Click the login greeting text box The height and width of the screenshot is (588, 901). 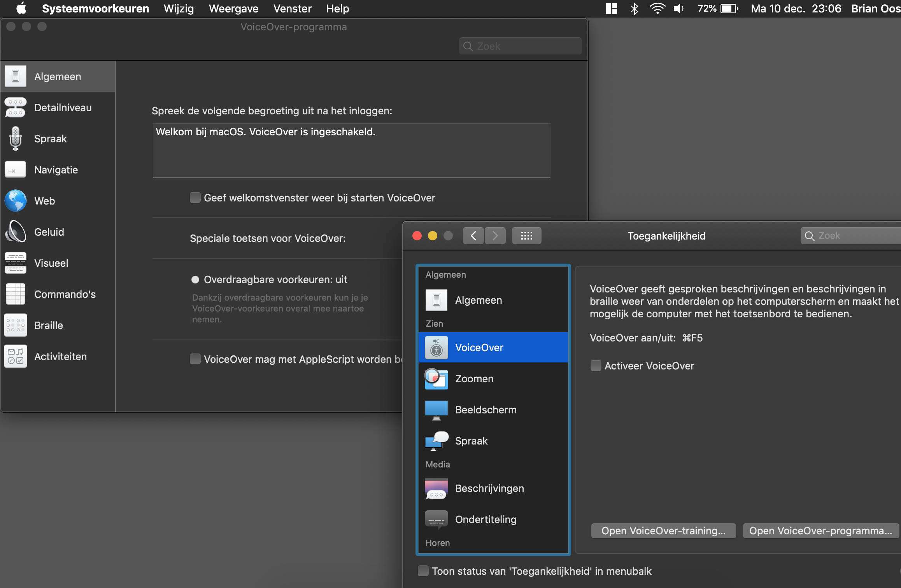(351, 150)
